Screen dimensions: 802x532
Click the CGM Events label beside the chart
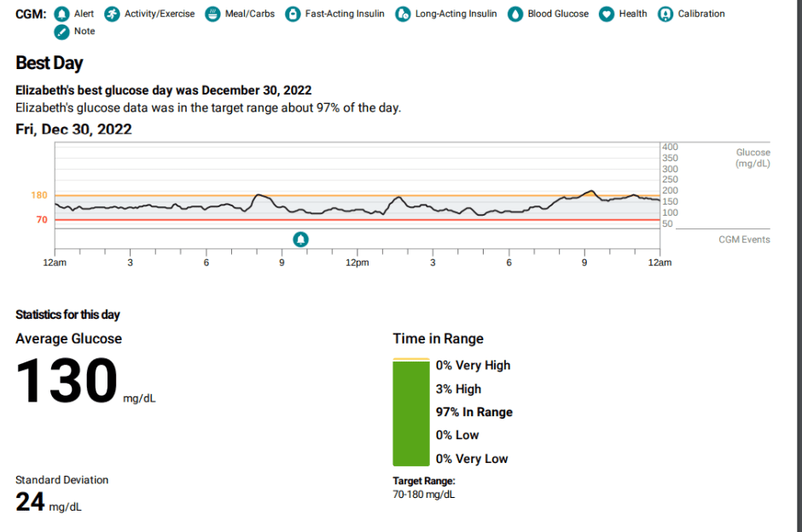tap(744, 240)
